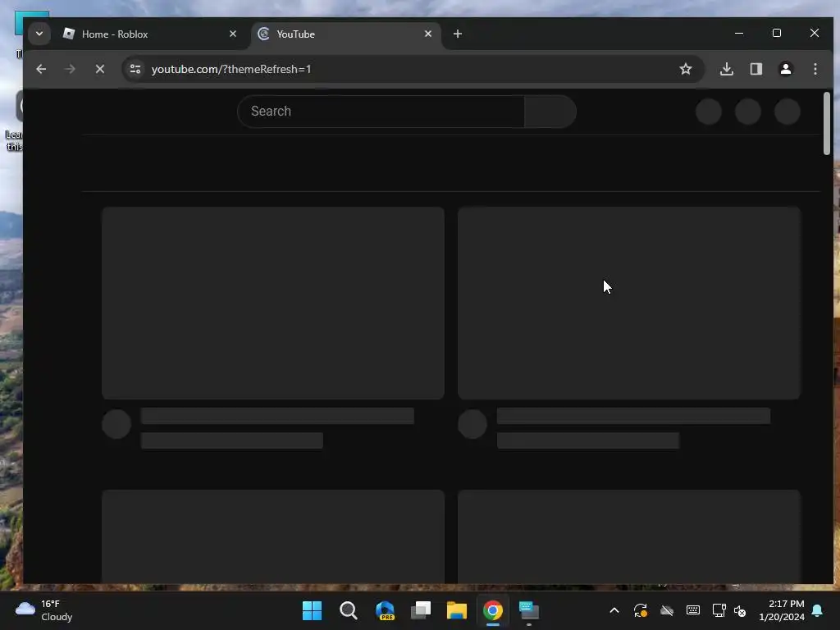Open the tab search dropdown arrow
Screen dimensions: 840x630
39,34
